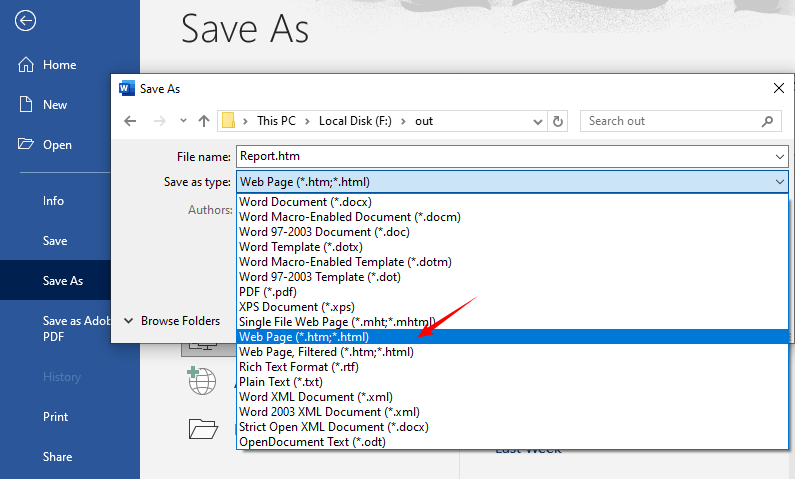This screenshot has width=795, height=479.
Task: Open Home in the backstage sidebar
Action: click(59, 65)
